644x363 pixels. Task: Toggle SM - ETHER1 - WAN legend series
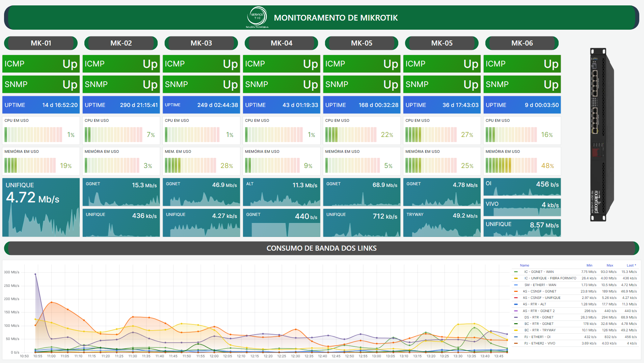pyautogui.click(x=540, y=285)
